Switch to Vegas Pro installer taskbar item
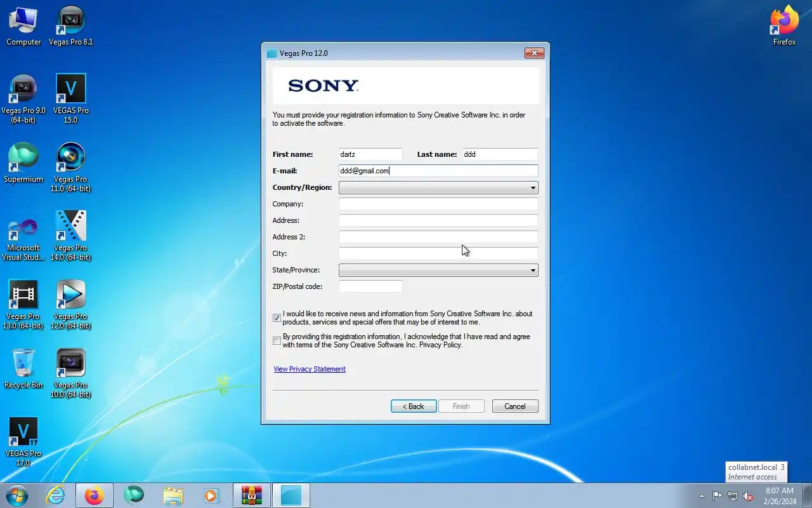The height and width of the screenshot is (508, 812). click(x=291, y=495)
